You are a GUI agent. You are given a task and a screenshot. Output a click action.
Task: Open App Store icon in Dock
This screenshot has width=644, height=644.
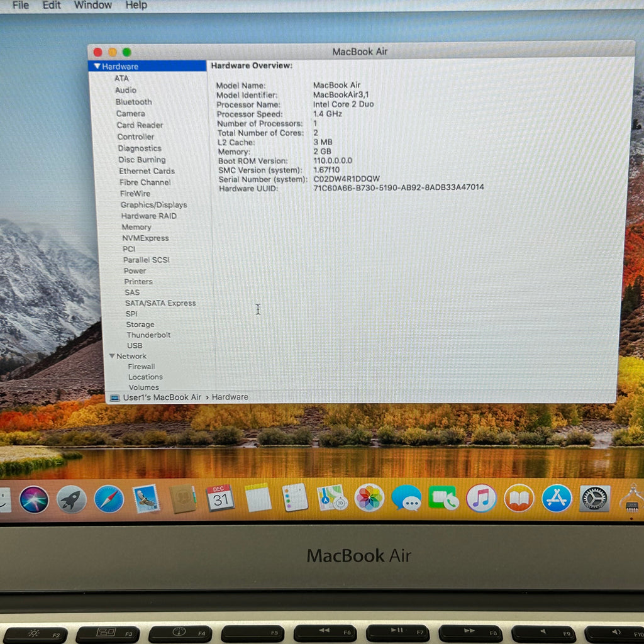coord(557,498)
